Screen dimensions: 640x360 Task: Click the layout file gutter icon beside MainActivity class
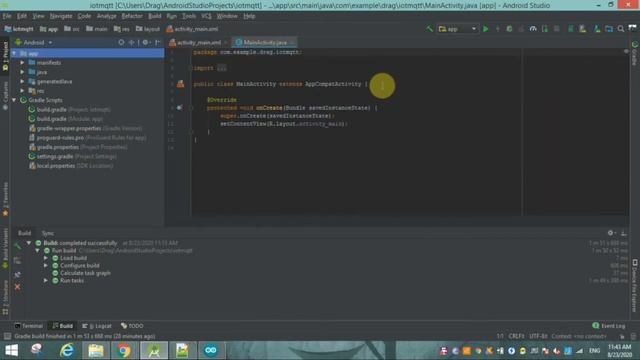(180, 84)
